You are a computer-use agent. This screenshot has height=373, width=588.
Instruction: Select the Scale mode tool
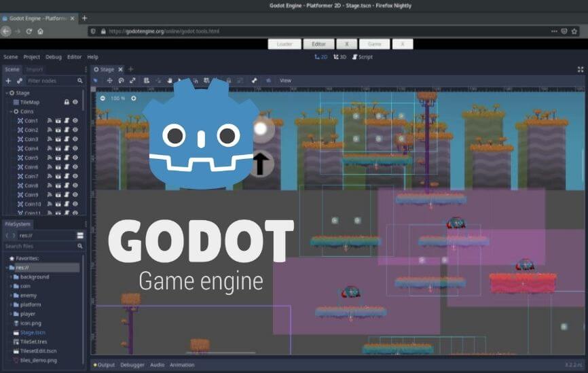132,81
